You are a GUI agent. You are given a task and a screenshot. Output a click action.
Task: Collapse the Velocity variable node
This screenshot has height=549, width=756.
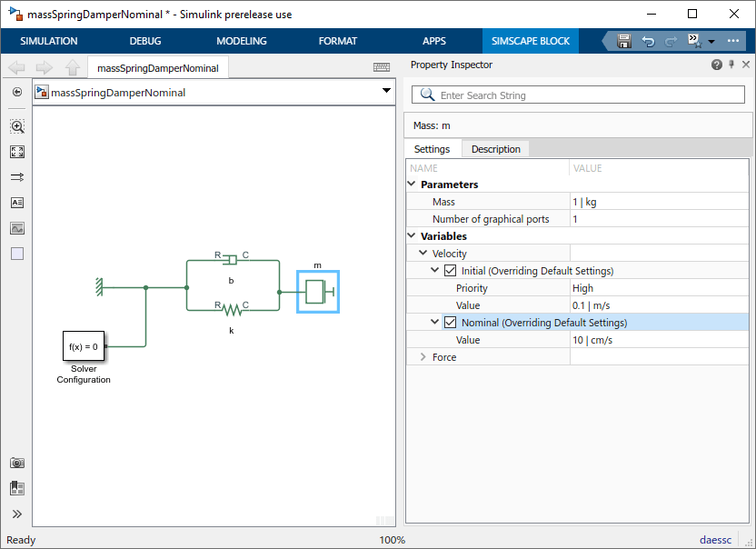(x=423, y=253)
